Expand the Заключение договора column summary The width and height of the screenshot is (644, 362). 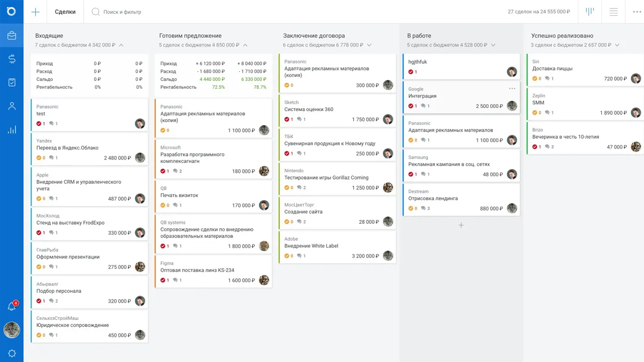coord(369,45)
